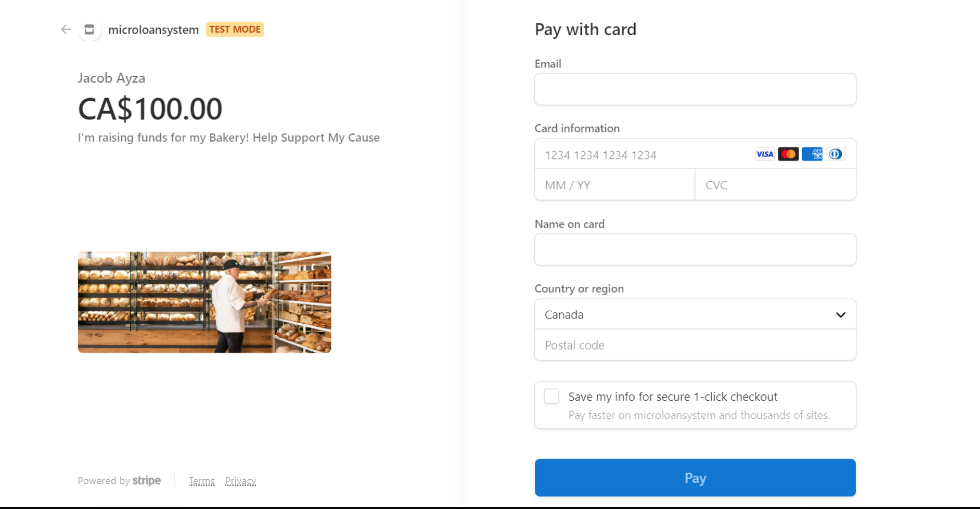Click the American Express logo icon

pyautogui.click(x=812, y=154)
